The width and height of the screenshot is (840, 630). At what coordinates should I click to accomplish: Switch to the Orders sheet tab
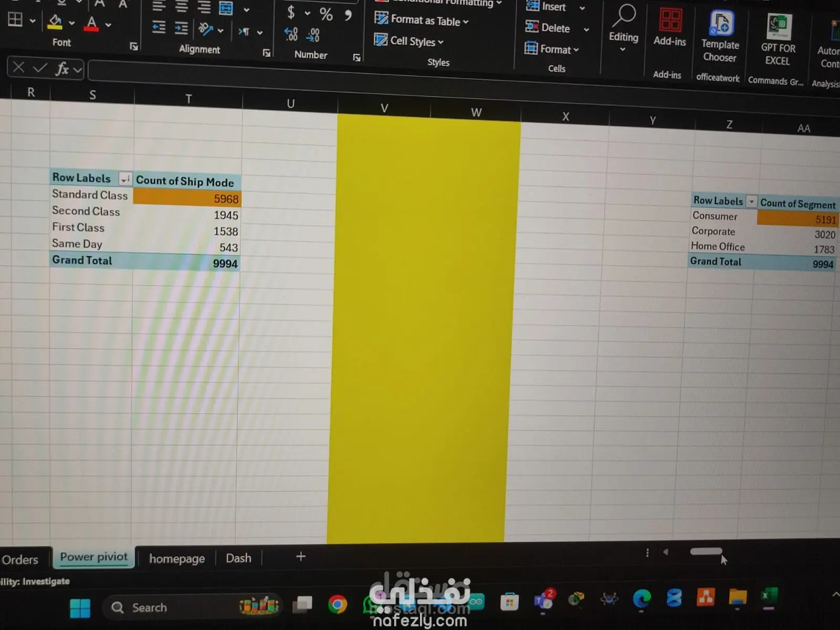click(21, 560)
